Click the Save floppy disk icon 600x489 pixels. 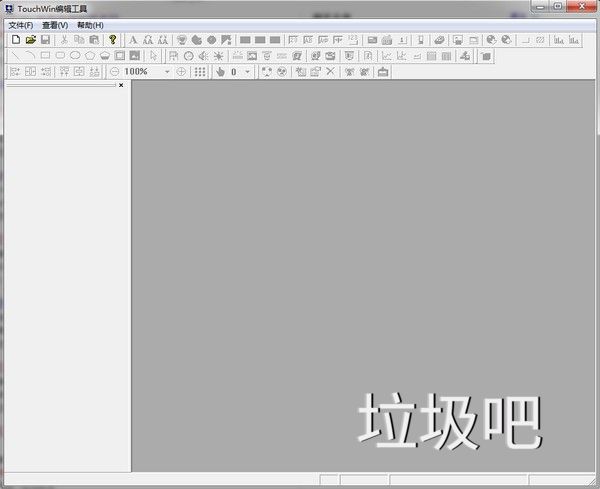(45, 40)
